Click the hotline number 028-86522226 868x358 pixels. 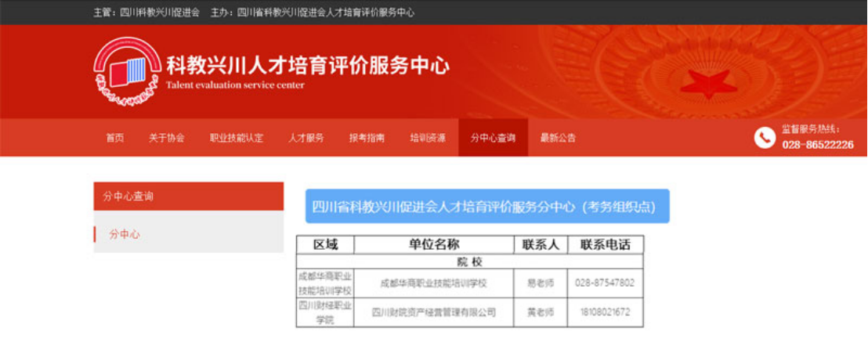[817, 145]
